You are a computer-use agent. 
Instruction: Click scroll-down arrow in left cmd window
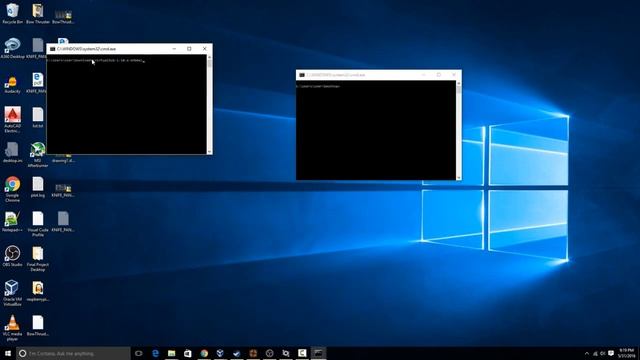[209, 151]
